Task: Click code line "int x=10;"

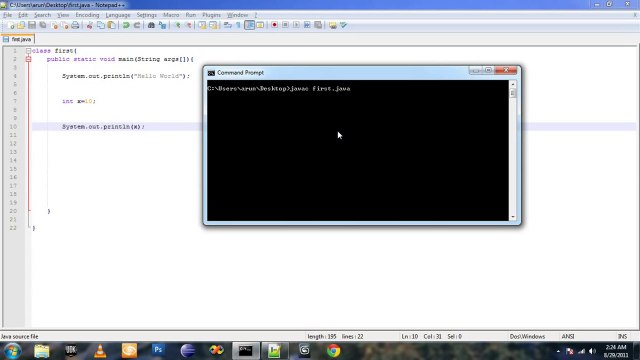Action: click(79, 101)
